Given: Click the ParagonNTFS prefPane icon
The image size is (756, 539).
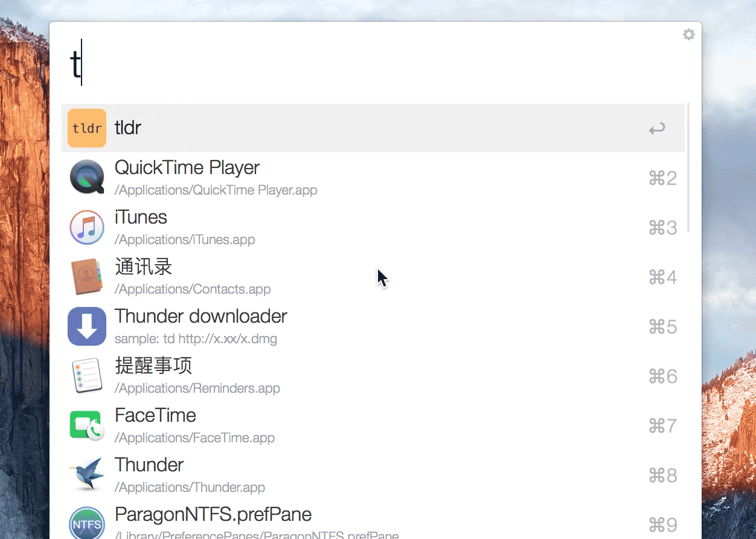Looking at the screenshot, I should (87, 523).
